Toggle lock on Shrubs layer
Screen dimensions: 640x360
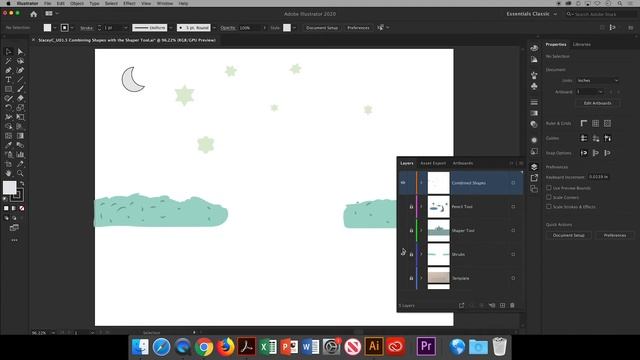coord(411,254)
